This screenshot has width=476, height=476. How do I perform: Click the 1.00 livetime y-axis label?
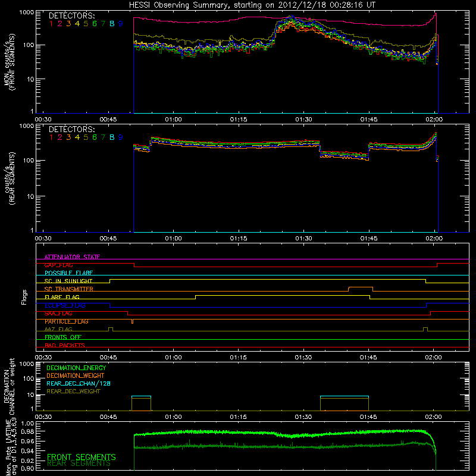27,423
